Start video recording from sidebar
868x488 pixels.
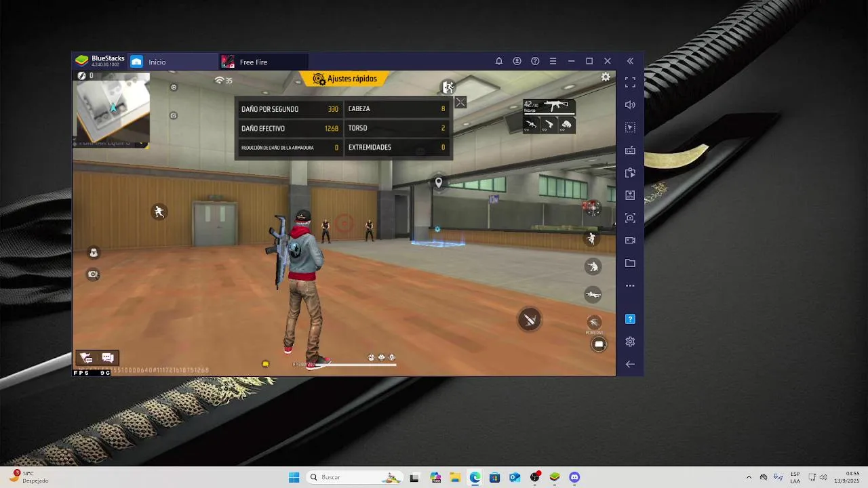tap(630, 240)
